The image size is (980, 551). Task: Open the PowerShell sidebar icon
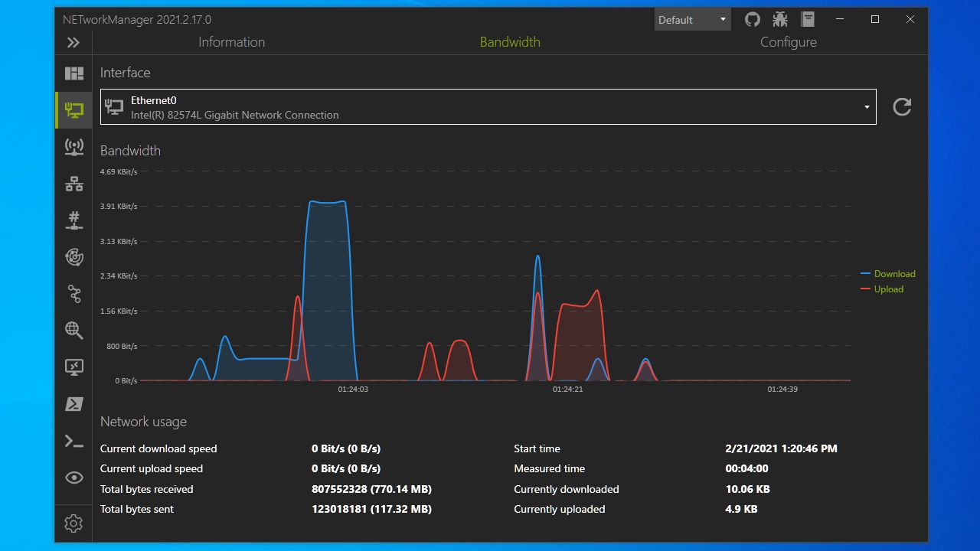(x=73, y=404)
